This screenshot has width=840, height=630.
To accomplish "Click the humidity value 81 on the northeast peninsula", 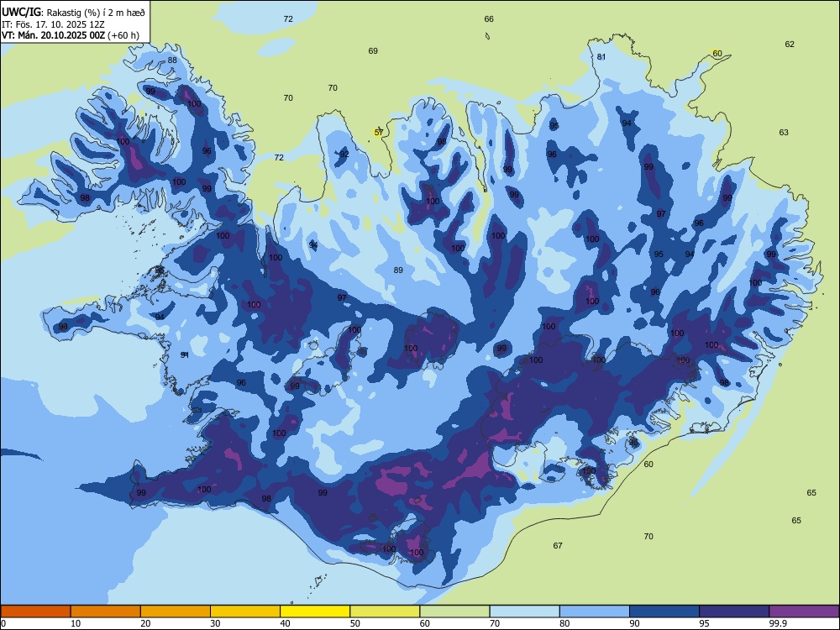I will tap(601, 57).
